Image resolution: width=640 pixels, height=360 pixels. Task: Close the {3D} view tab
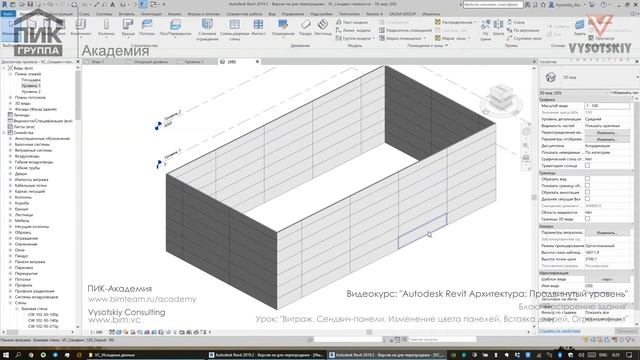click(257, 62)
